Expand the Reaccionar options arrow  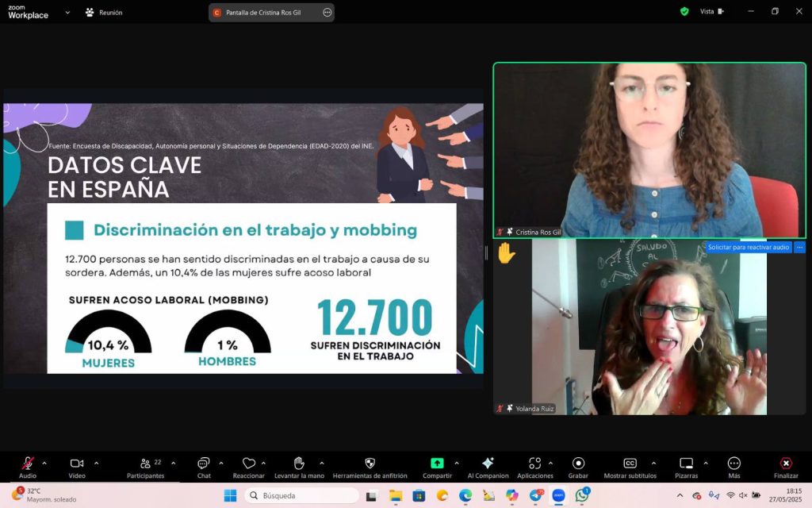pos(263,464)
